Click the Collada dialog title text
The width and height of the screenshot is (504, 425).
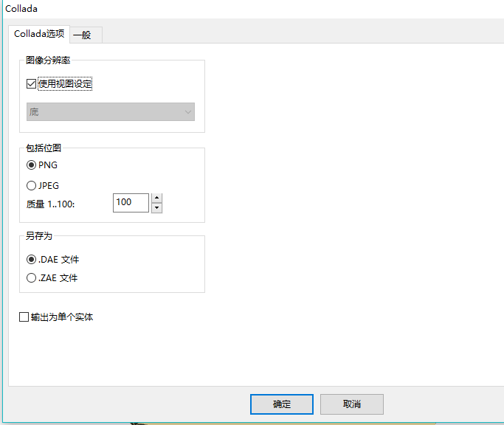[x=21, y=9]
